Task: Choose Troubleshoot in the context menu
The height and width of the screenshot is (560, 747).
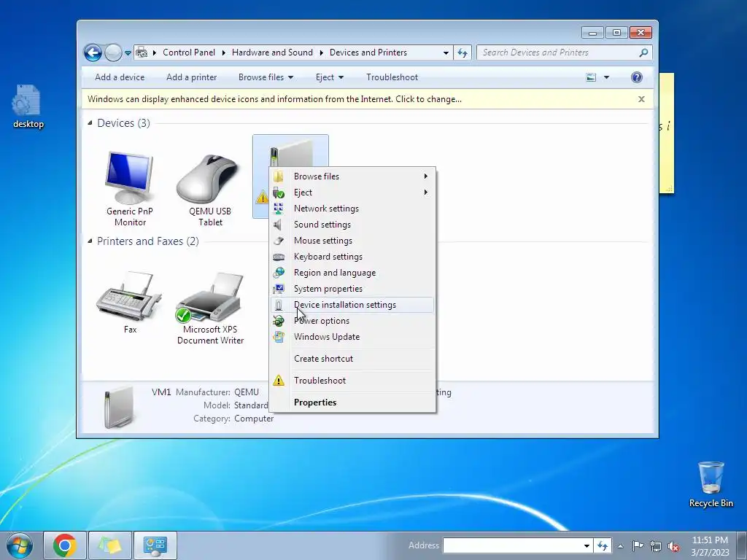Action: tap(352, 381)
